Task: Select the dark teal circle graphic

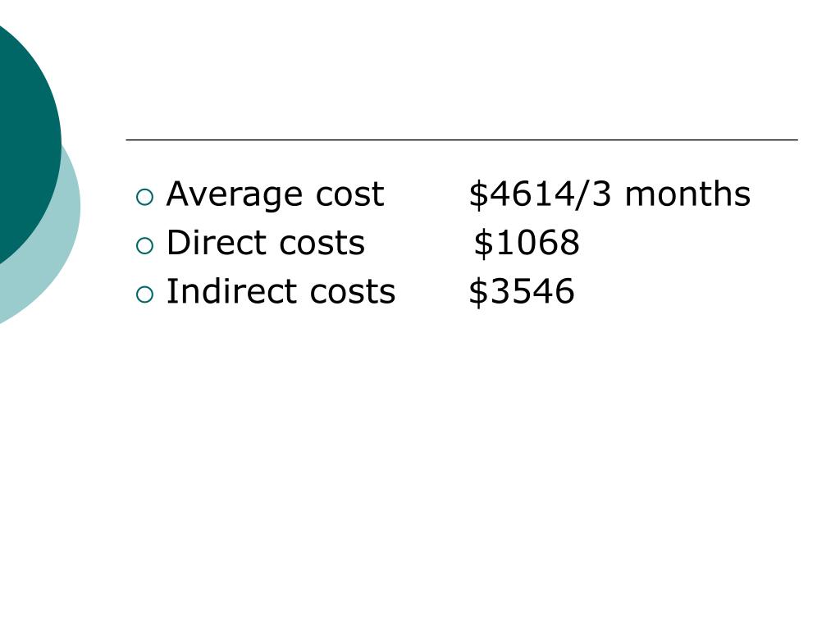Action: pos(27,139)
